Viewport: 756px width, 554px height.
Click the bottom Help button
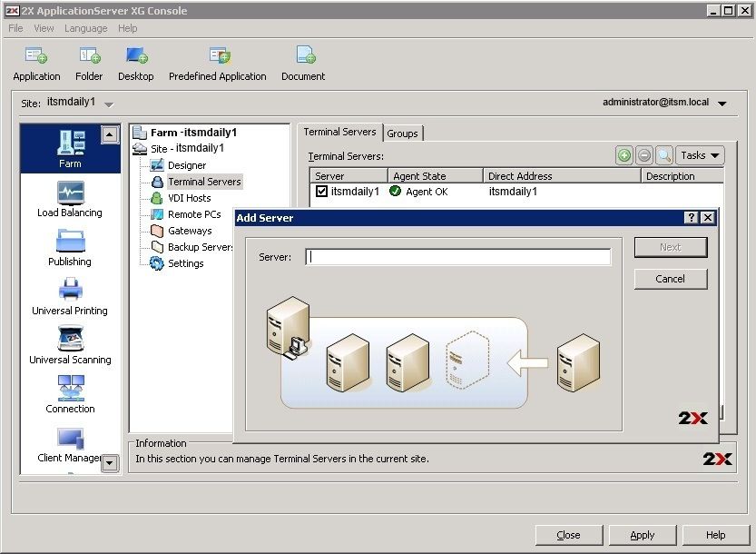point(716,535)
